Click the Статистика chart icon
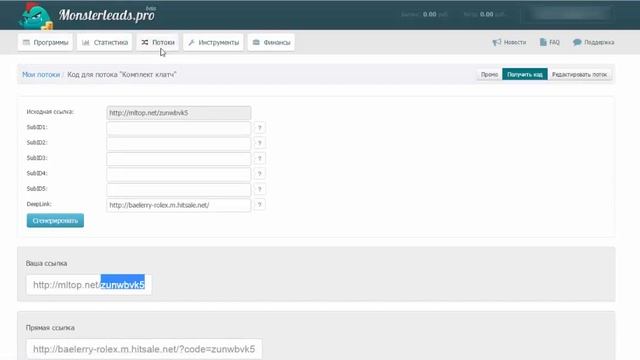The image size is (640, 360). (86, 42)
